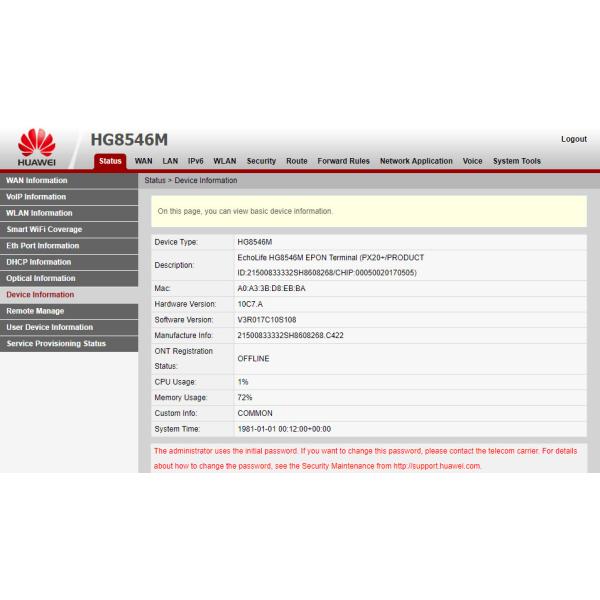Viewport: 600px width, 600px height.
Task: Click the 'Description:' row label
Action: point(174,265)
